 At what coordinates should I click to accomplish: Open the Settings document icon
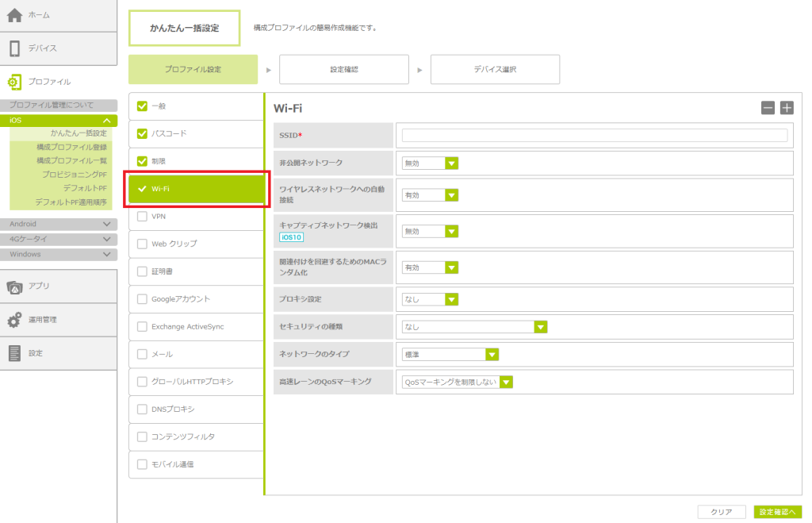pyautogui.click(x=14, y=353)
